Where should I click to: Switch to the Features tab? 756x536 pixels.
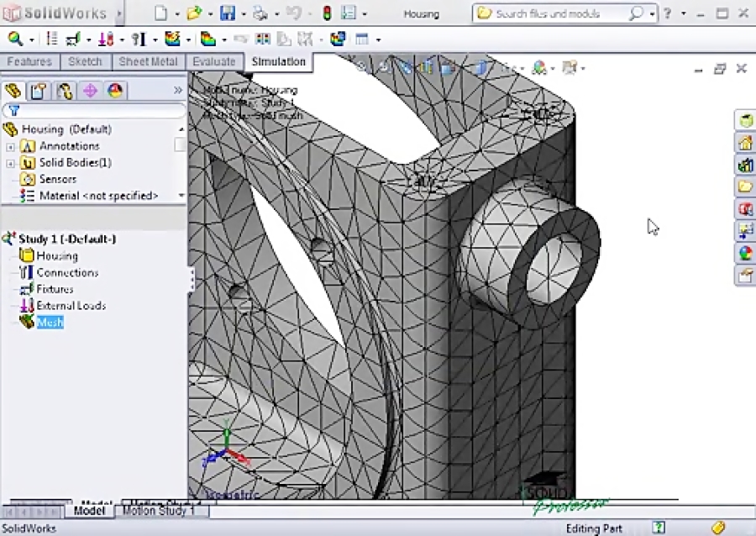pos(29,61)
